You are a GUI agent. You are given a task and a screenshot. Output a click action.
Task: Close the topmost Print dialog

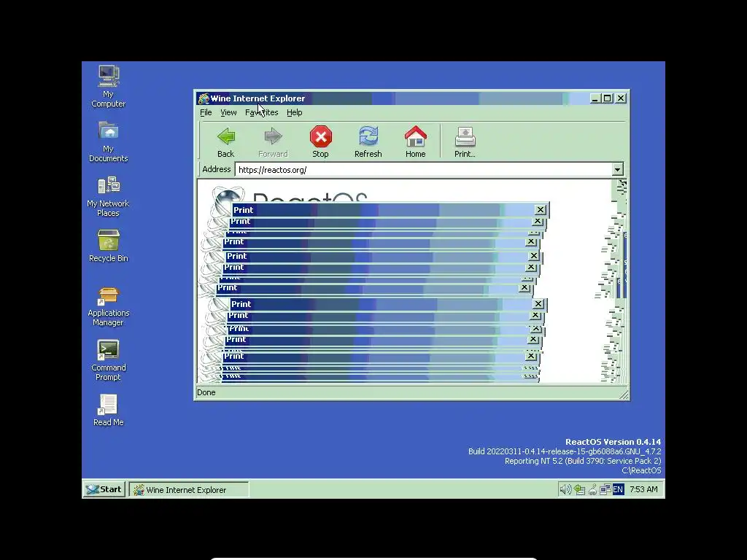[541, 210]
